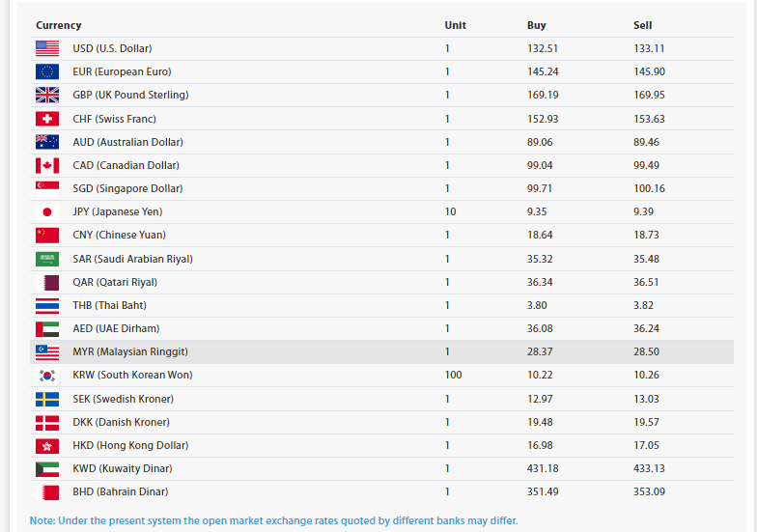This screenshot has width=757, height=532.
Task: Click the Qatar flag icon
Action: click(47, 282)
